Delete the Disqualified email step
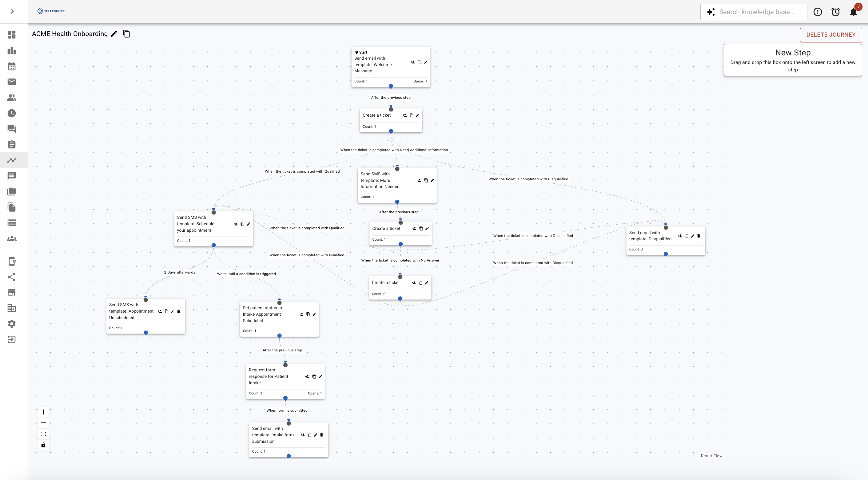 pos(699,236)
